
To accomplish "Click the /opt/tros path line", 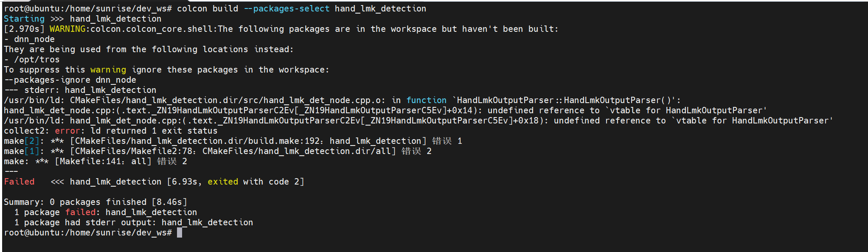I will click(x=37, y=59).
